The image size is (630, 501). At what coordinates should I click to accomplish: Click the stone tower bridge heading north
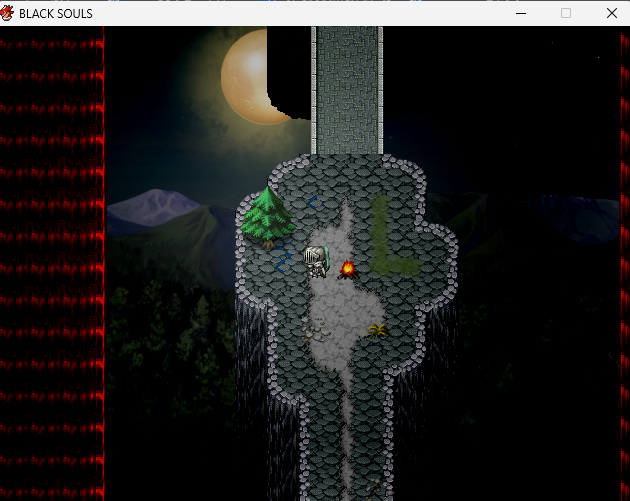click(347, 90)
